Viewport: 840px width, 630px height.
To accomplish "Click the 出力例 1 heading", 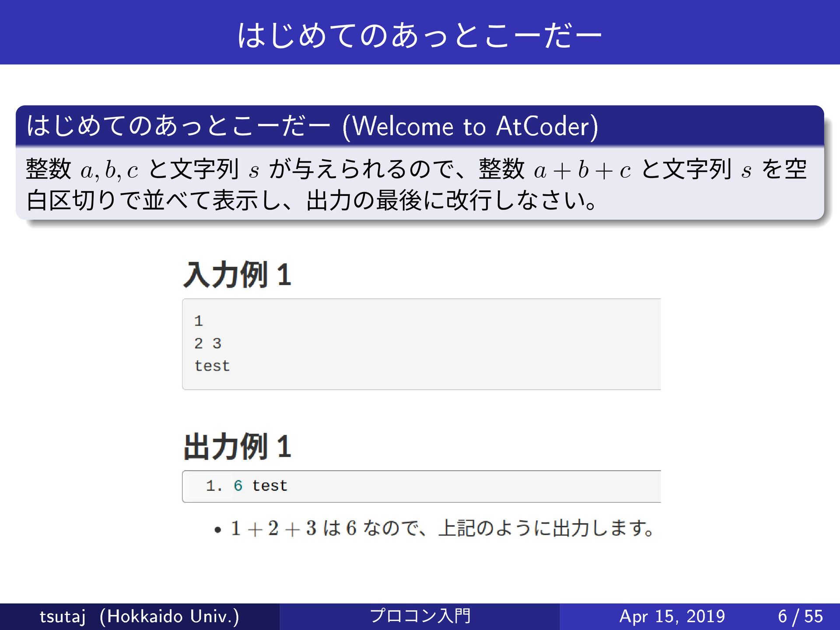I will 237,447.
